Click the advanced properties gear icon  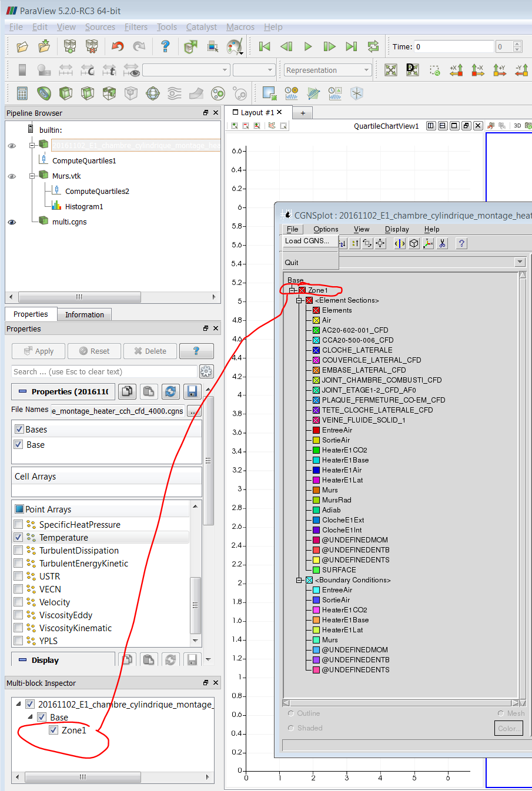pos(206,371)
